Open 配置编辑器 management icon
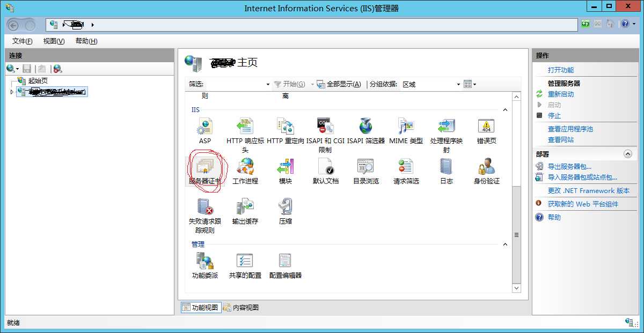644x333 pixels. pyautogui.click(x=286, y=265)
